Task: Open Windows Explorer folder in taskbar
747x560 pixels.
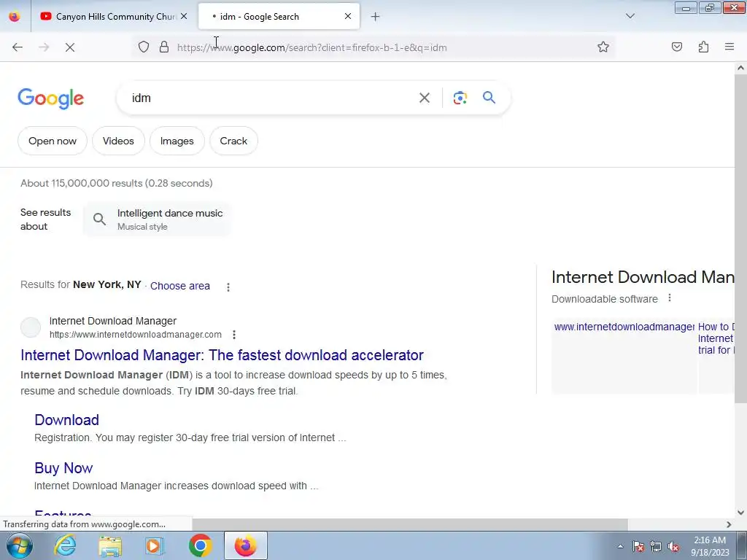Action: click(x=110, y=545)
